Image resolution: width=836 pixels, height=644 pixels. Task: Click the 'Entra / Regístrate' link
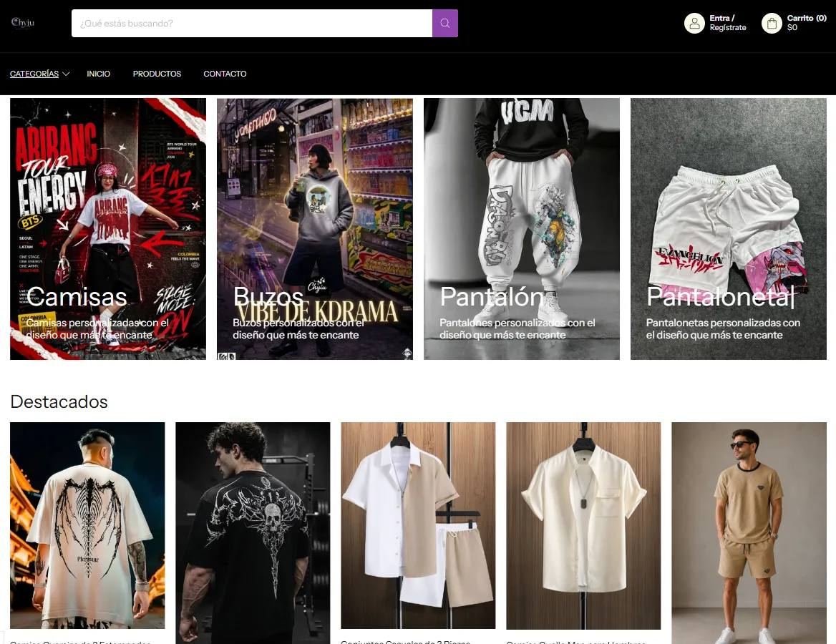(x=727, y=23)
